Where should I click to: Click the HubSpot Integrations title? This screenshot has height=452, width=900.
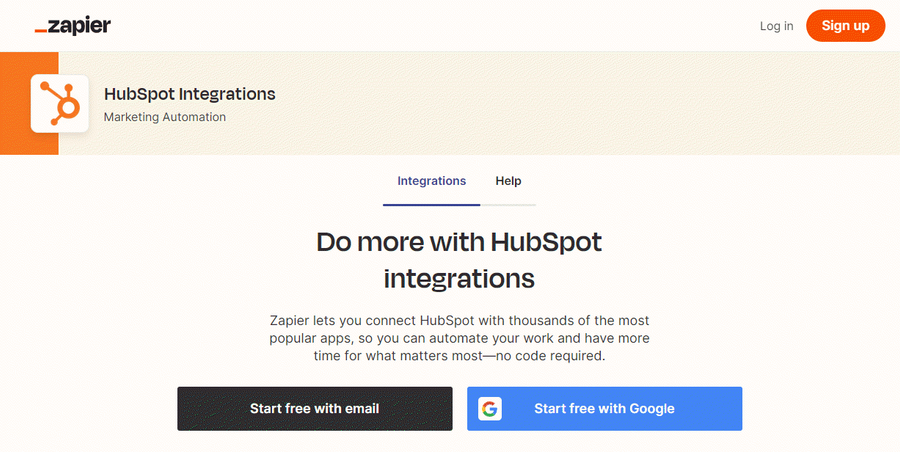pos(190,94)
